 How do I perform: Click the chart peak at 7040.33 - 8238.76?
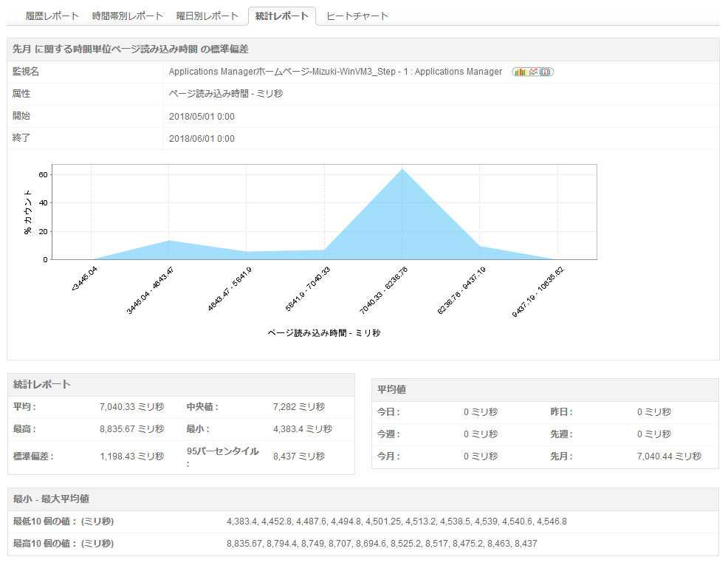coord(402,170)
